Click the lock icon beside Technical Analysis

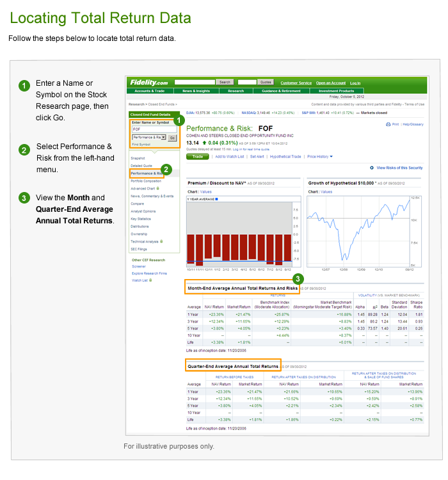click(x=161, y=241)
